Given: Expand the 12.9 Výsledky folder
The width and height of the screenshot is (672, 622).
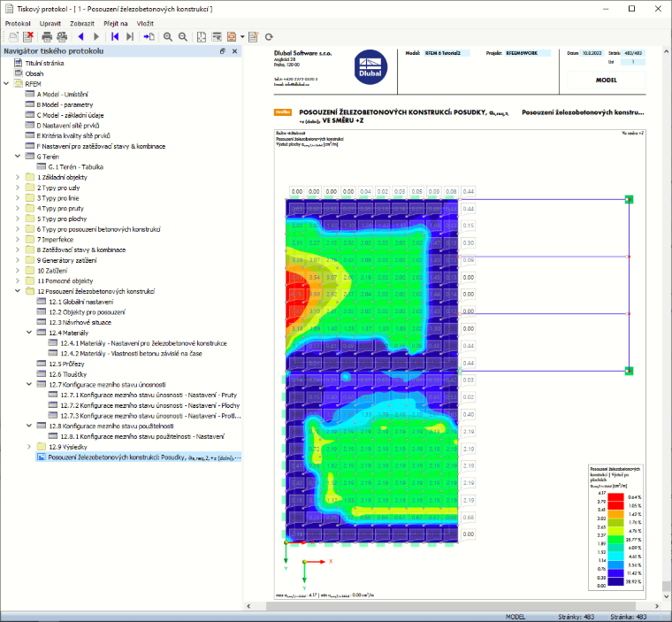Looking at the screenshot, I should [x=29, y=447].
